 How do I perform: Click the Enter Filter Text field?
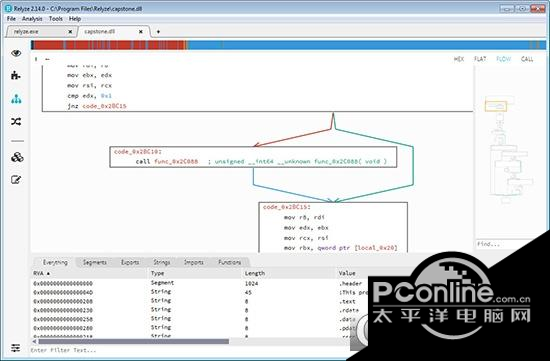[189, 350]
